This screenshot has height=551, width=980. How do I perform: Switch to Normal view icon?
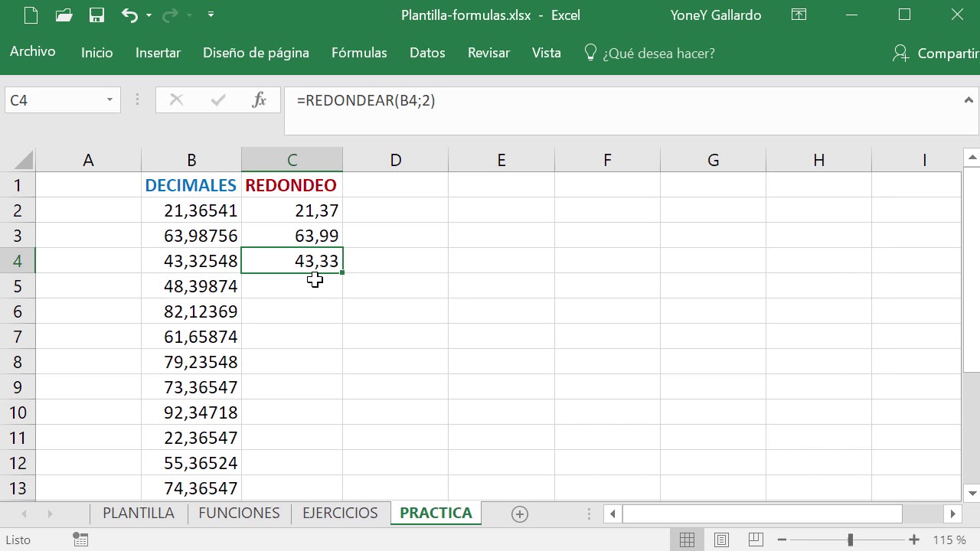point(688,540)
